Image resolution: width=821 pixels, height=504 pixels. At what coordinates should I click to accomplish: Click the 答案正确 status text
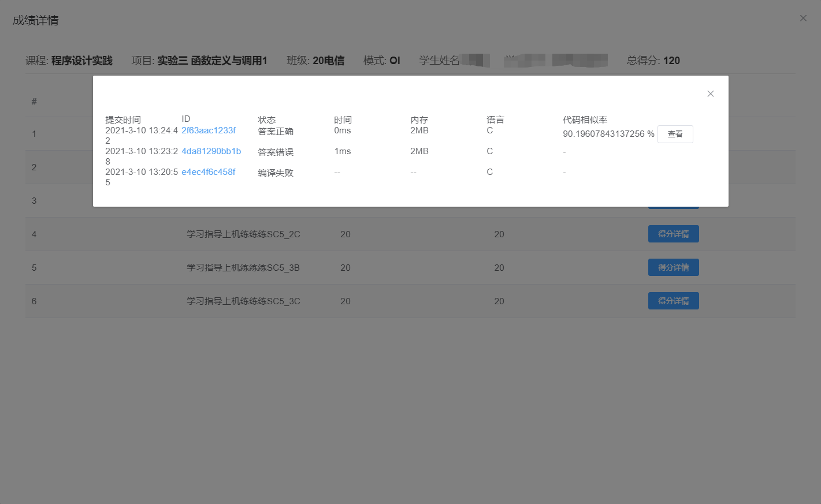[276, 132]
